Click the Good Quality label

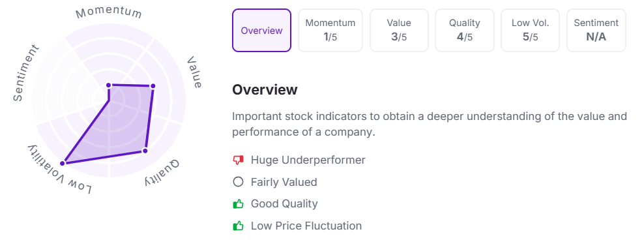pyautogui.click(x=284, y=204)
